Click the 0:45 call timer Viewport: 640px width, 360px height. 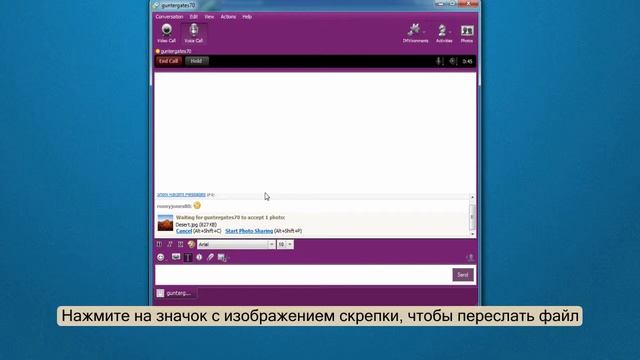click(467, 62)
